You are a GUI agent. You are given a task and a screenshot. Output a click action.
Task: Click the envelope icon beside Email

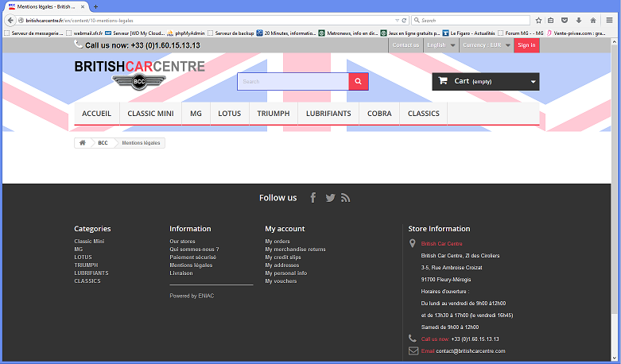click(413, 351)
